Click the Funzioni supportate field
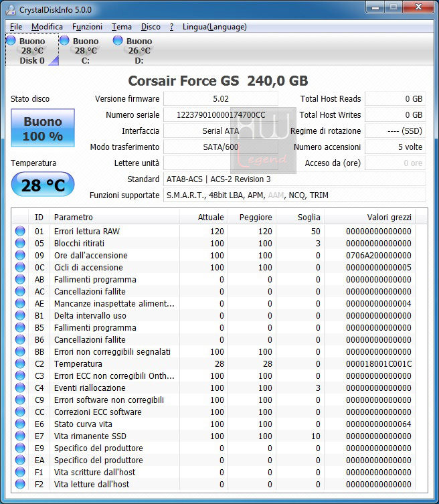The image size is (439, 504). (294, 195)
